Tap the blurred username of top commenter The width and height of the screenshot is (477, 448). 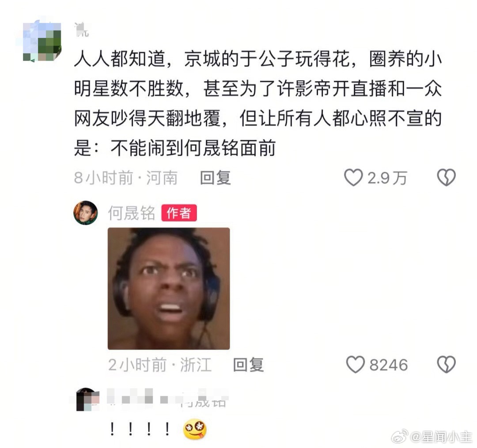(82, 30)
